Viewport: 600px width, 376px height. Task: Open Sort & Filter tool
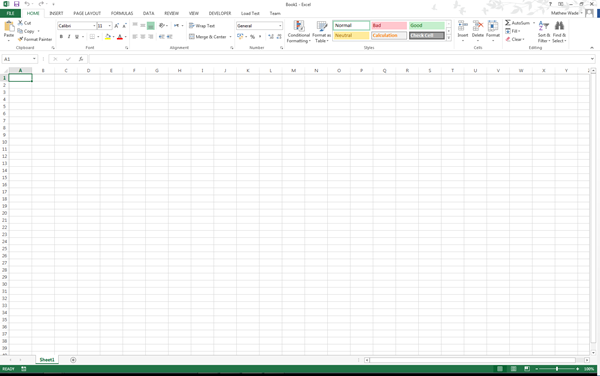click(x=543, y=32)
